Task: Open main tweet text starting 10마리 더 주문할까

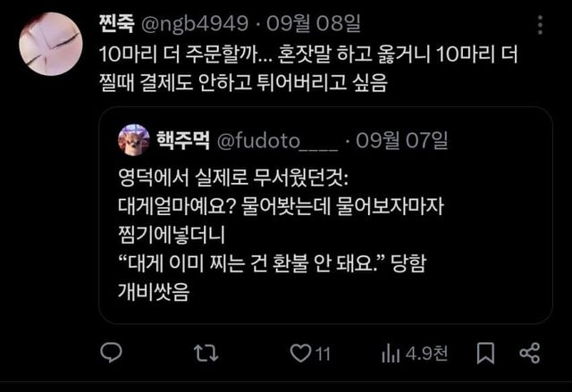Action: (x=308, y=69)
